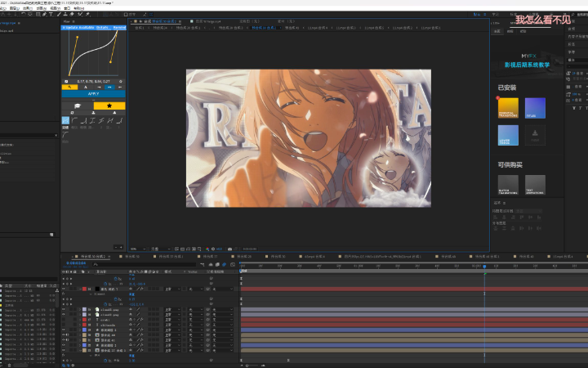This screenshot has width=588, height=368.
Task: Expand layer 15 properties arrow
Action: point(80,309)
